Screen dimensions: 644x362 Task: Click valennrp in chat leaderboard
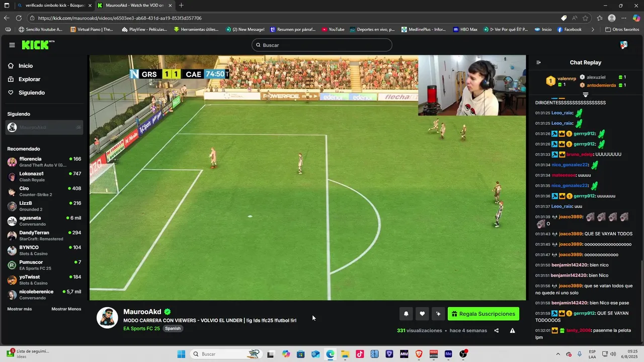point(567,79)
